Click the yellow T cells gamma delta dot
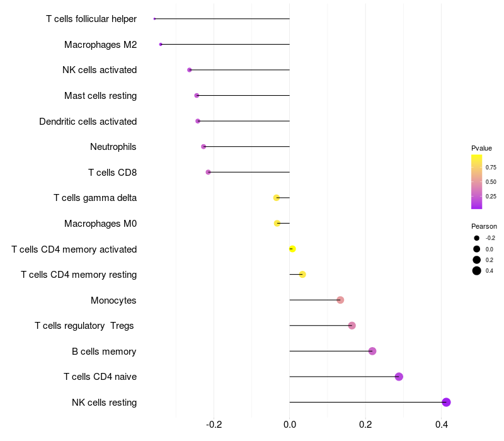Image resolution: width=504 pixels, height=441 pixels. coord(277,198)
